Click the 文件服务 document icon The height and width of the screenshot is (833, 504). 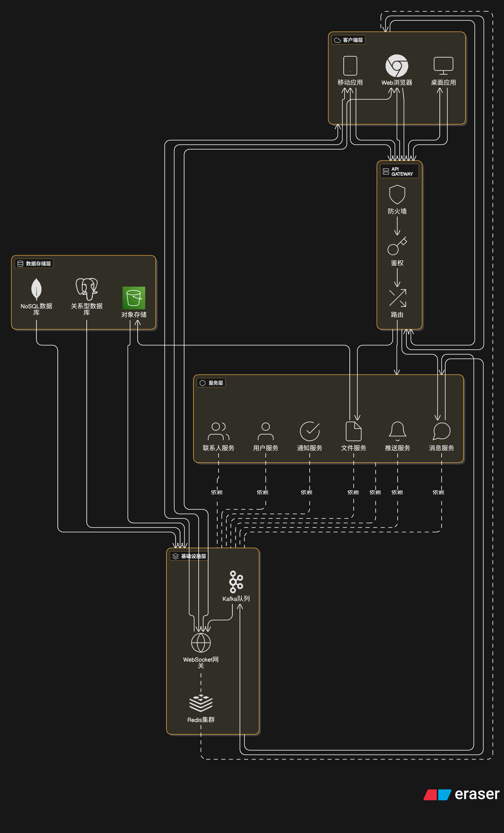point(353,431)
